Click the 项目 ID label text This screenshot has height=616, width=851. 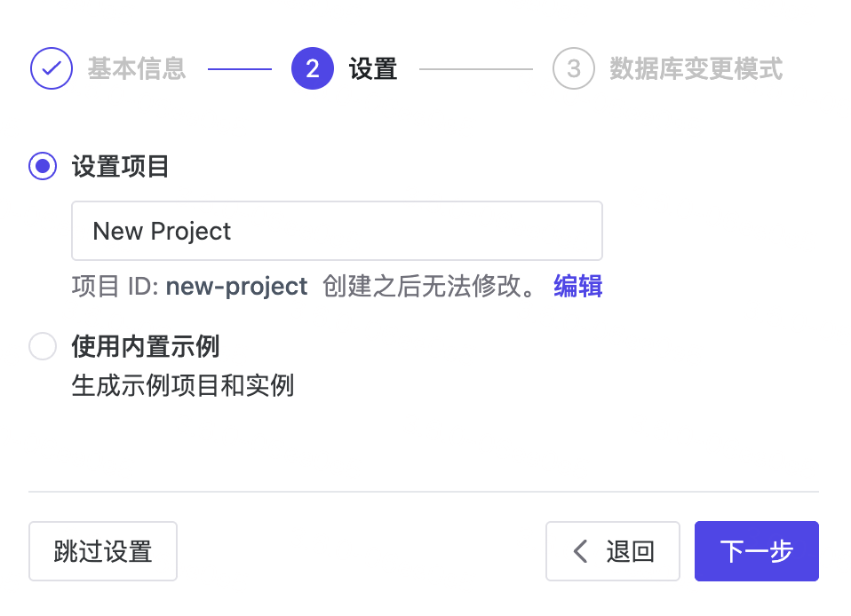pyautogui.click(x=115, y=286)
